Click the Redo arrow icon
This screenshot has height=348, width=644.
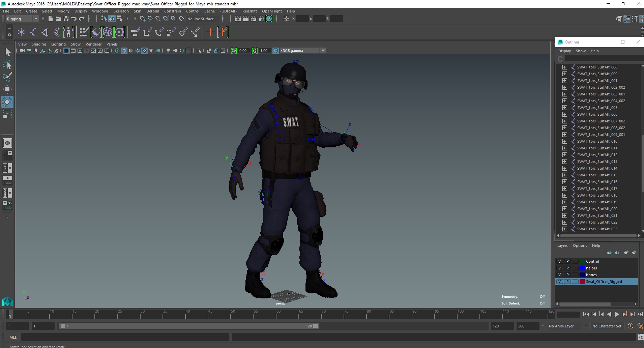click(x=82, y=19)
